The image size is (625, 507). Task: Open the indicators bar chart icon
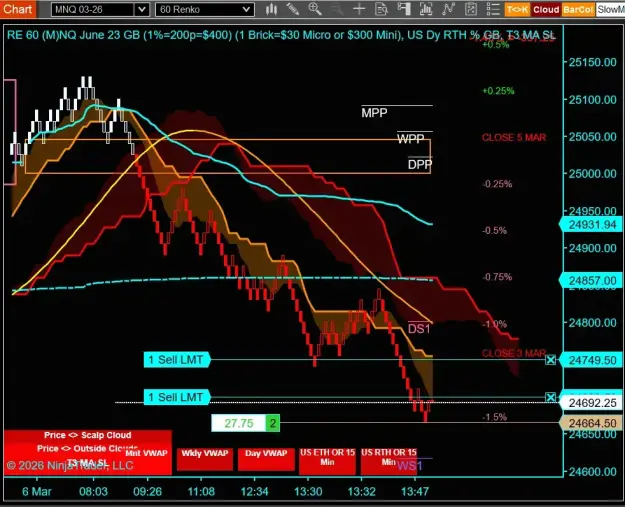click(x=426, y=9)
